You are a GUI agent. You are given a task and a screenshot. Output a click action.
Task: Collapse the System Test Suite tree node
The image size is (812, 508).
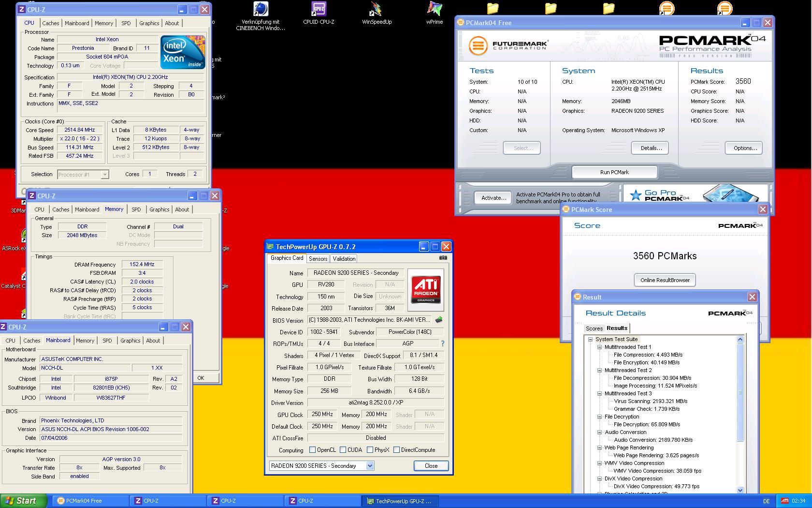[590, 339]
